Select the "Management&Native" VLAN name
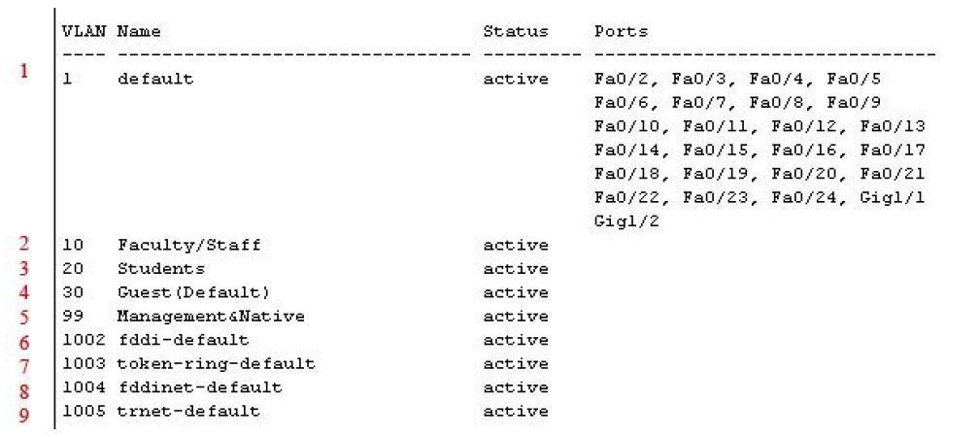This screenshot has width=980, height=437. (211, 316)
